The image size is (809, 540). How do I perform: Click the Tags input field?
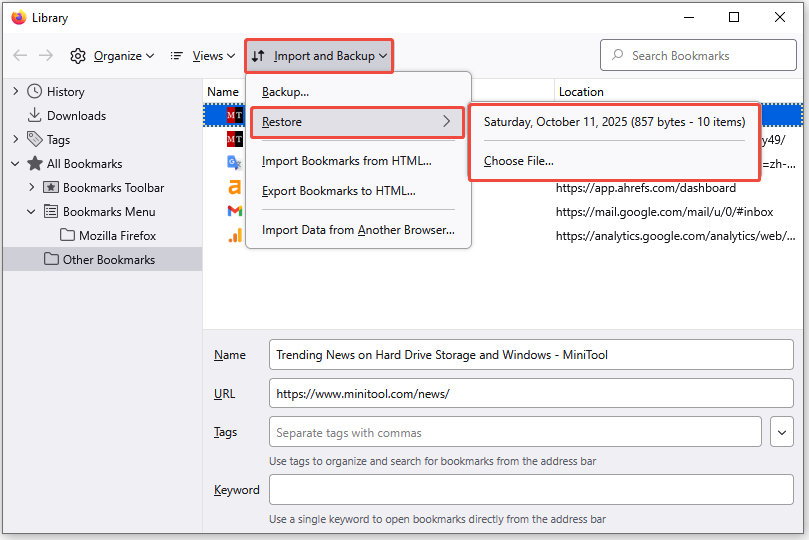point(515,432)
